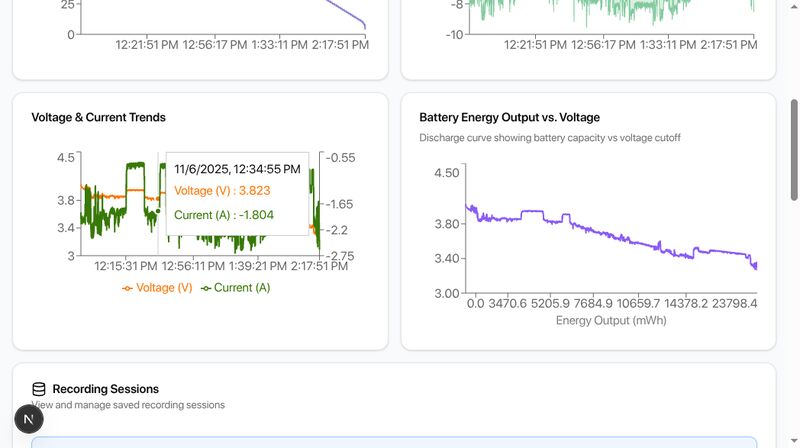
Task: Click the orange Voltage legend marker
Action: 127,288
